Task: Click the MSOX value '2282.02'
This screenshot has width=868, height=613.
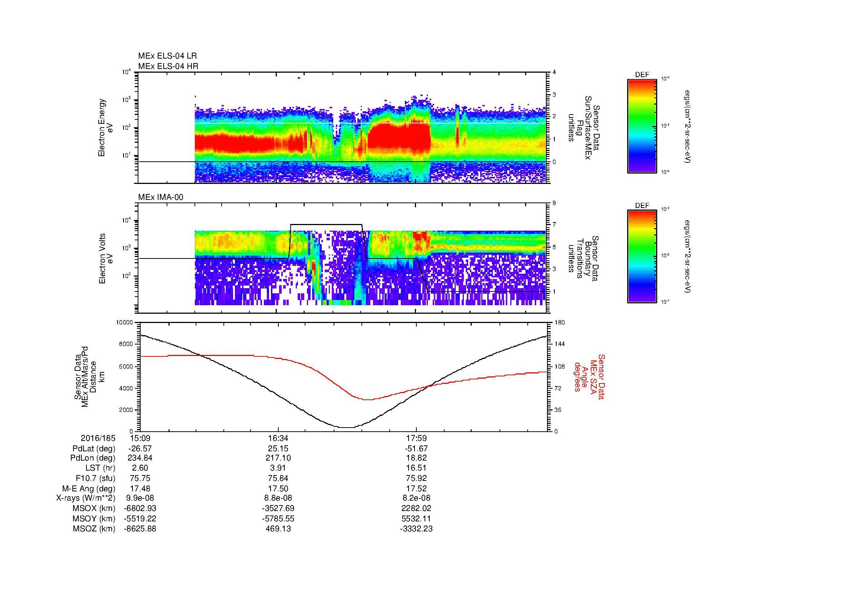Action: (x=416, y=508)
